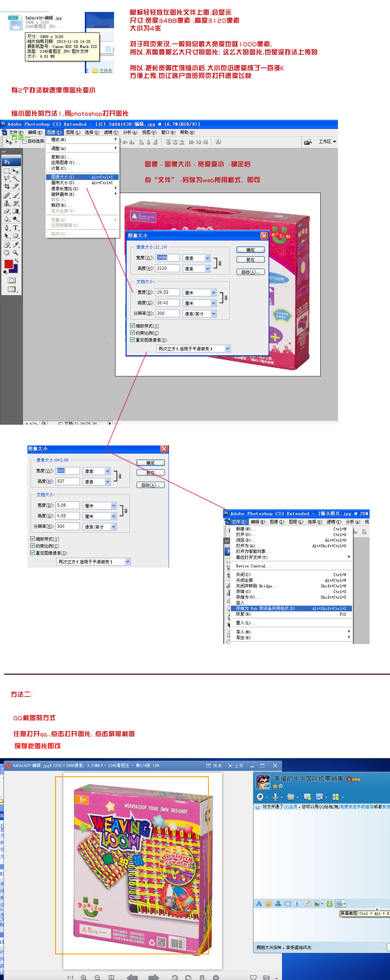Open the 工作区 workspace dropdown
Screen dimensions: 390x980
(327, 142)
